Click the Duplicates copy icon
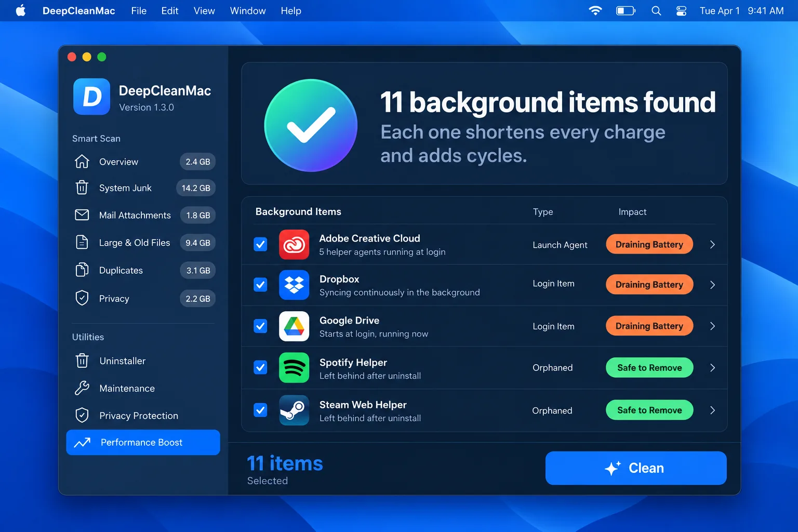 tap(82, 270)
